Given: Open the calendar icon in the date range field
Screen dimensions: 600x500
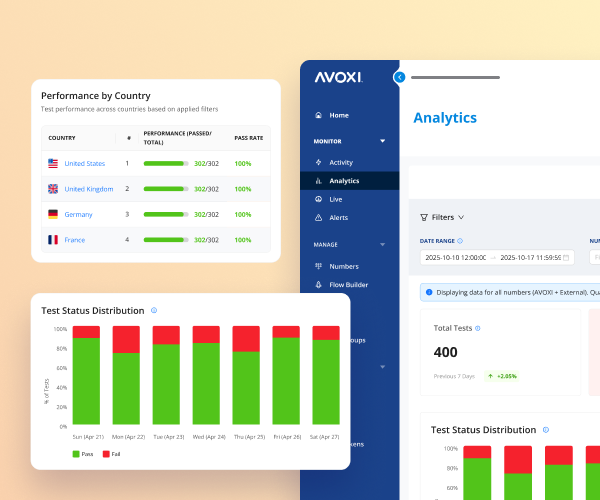Looking at the screenshot, I should [x=567, y=258].
